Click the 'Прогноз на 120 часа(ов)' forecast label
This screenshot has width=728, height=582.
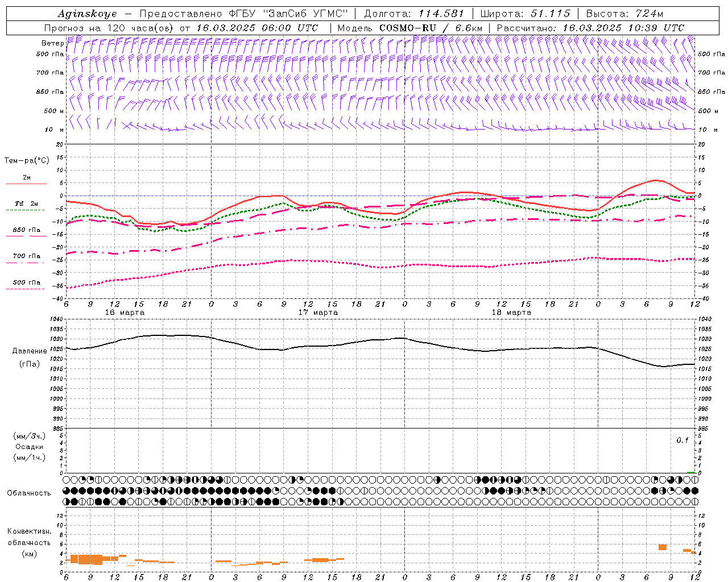click(x=109, y=28)
